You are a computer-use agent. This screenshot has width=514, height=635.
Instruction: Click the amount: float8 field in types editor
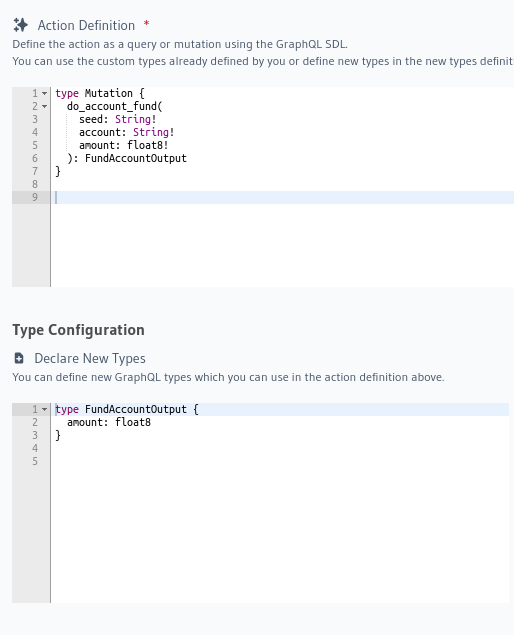[109, 422]
